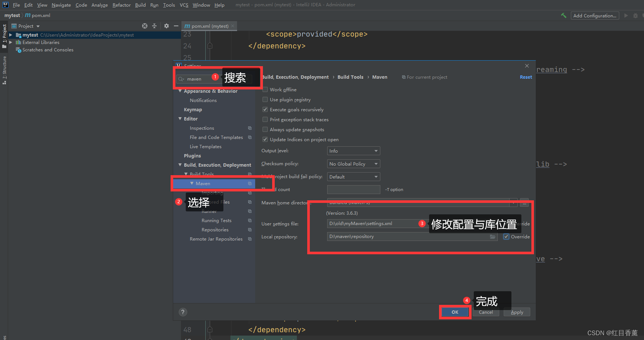The width and height of the screenshot is (644, 340).
Task: Click the Add Configuration button
Action: click(x=595, y=16)
